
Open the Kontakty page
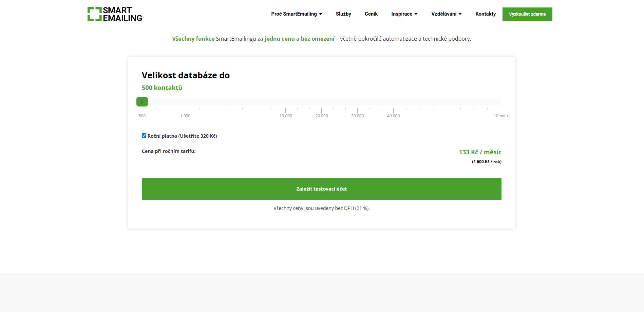coord(486,14)
